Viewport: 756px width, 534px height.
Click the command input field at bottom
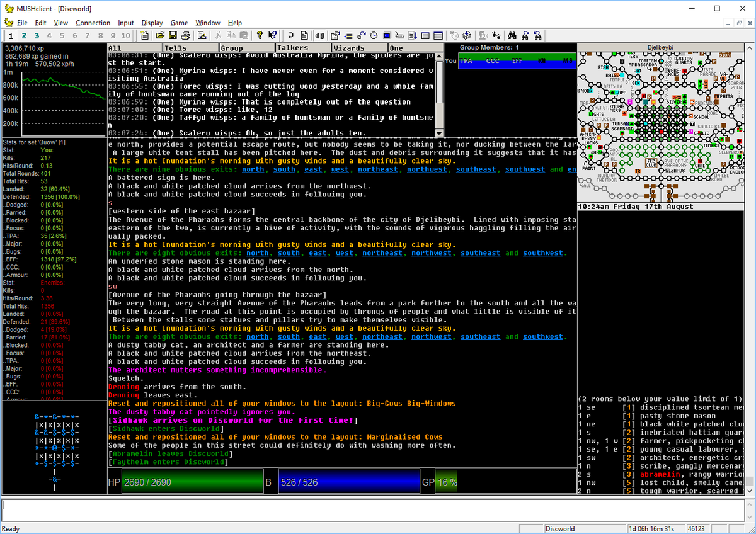tap(373, 509)
